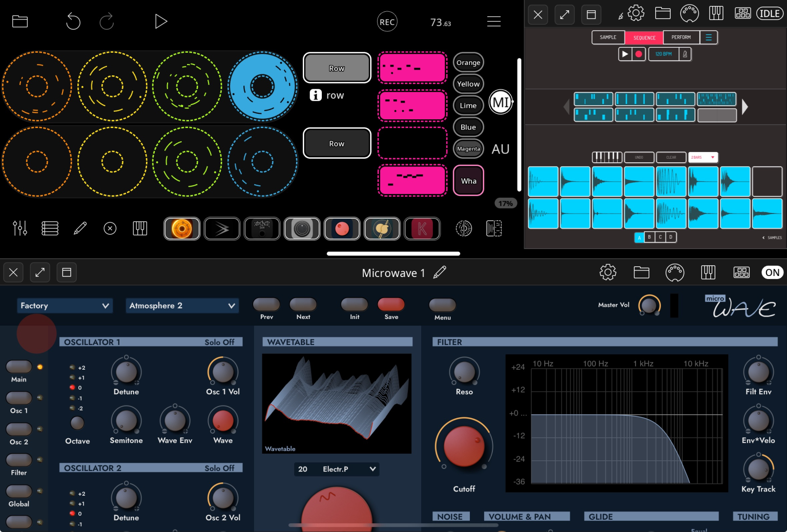787x532 pixels.
Task: Open the piano keyboard icon
Action: click(139, 228)
